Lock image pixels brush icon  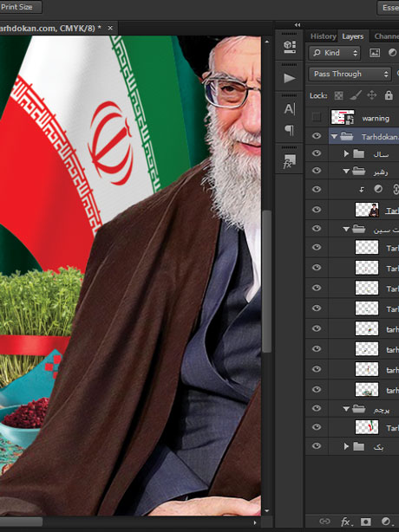click(x=356, y=95)
